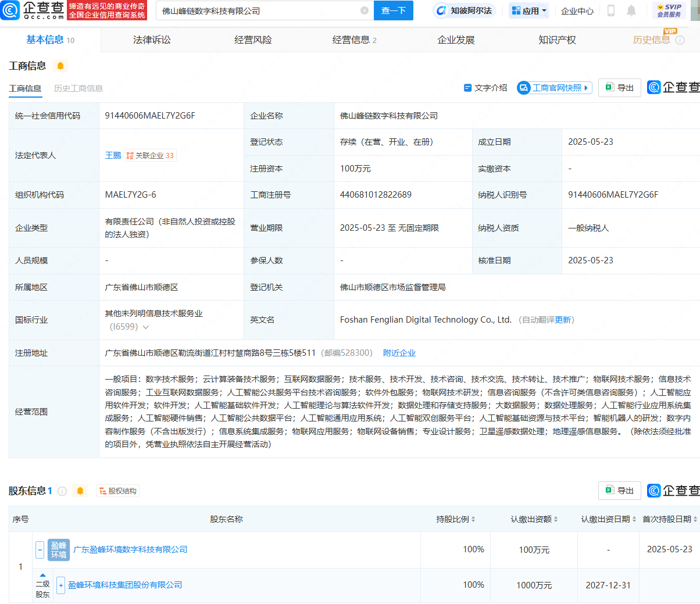Open 股权结构 chart
The height and width of the screenshot is (604, 700).
[x=118, y=491]
